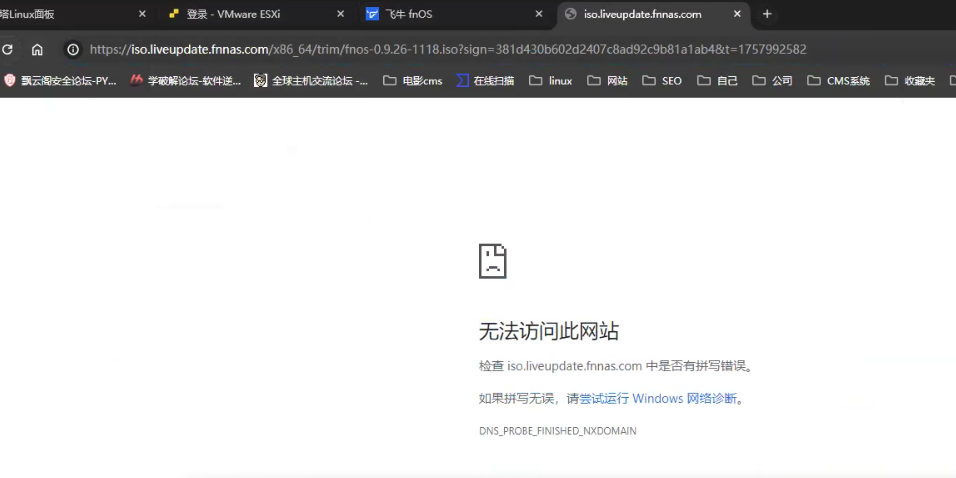956x478 pixels.
Task: Close the iso.liveupdate.fnnas.com tab
Action: click(x=737, y=14)
